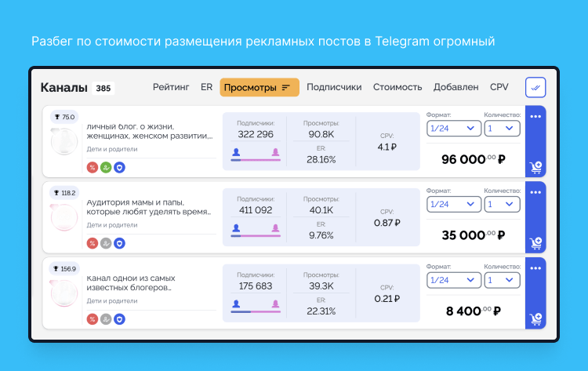Open Количество dropdown for 96 000 ₽ channel
Viewport: 588px width, 371px height.
click(x=502, y=129)
